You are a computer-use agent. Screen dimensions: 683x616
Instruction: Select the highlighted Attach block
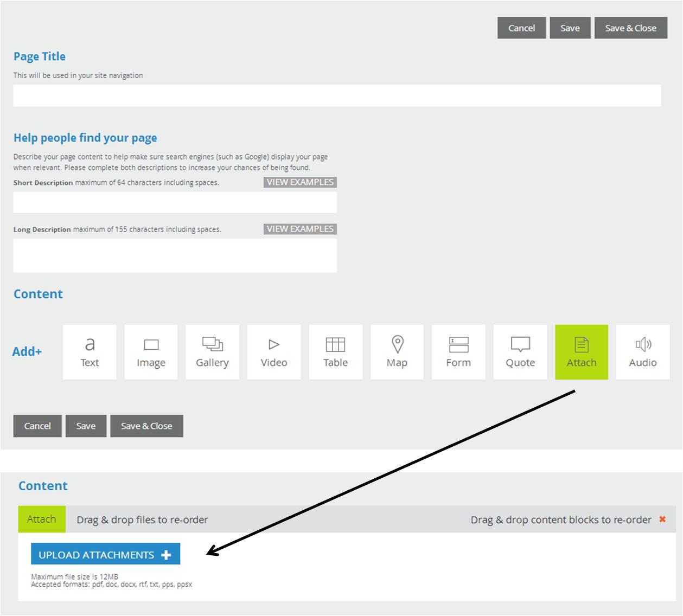tap(582, 352)
